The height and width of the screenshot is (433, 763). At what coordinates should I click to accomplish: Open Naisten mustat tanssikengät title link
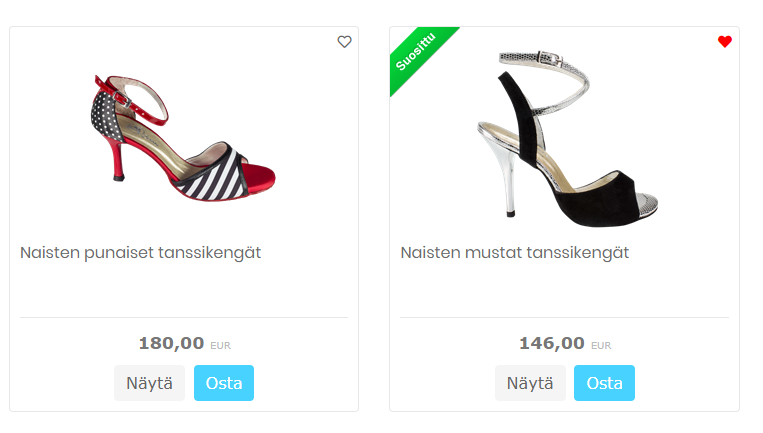[514, 253]
